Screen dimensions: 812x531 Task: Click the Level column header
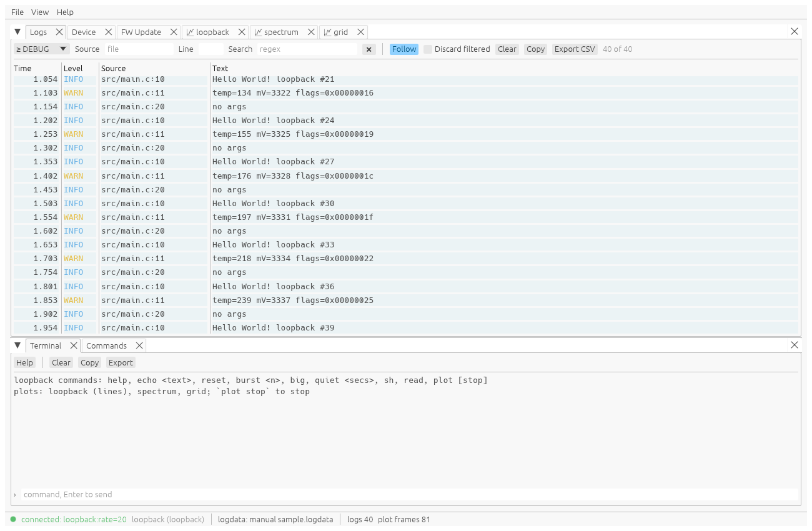click(x=73, y=69)
